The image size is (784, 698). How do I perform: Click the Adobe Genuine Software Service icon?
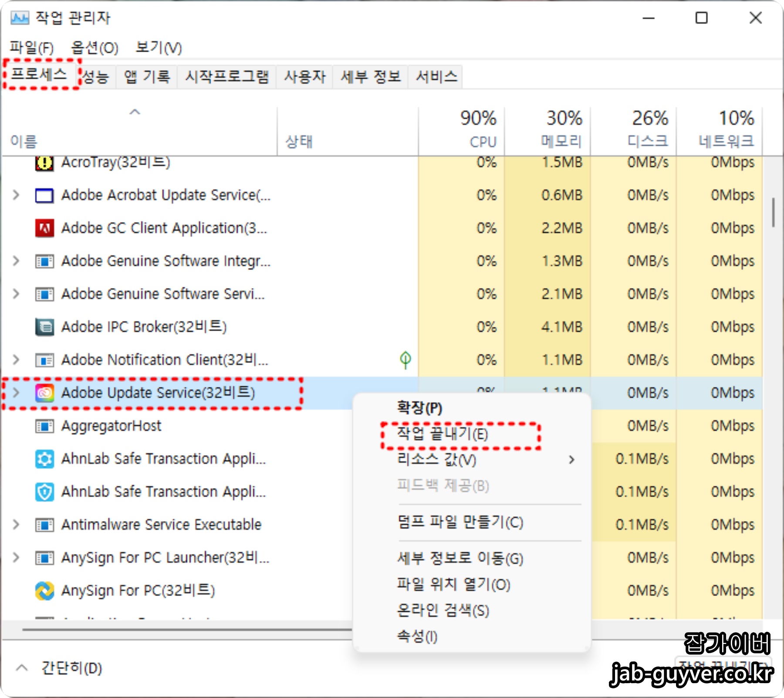(44, 295)
